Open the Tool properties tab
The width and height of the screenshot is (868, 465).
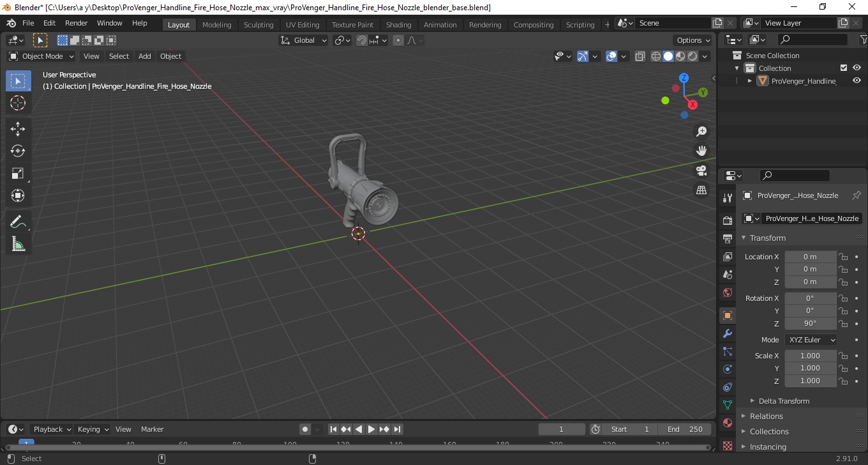click(x=727, y=197)
